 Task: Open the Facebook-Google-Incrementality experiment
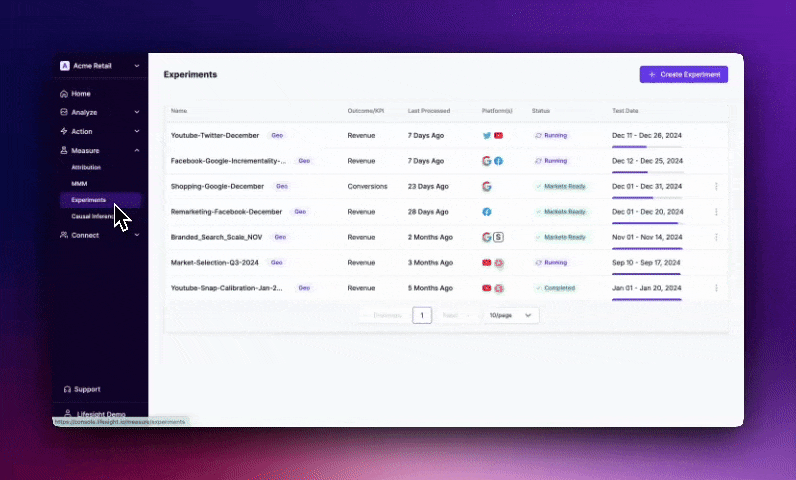pos(228,161)
